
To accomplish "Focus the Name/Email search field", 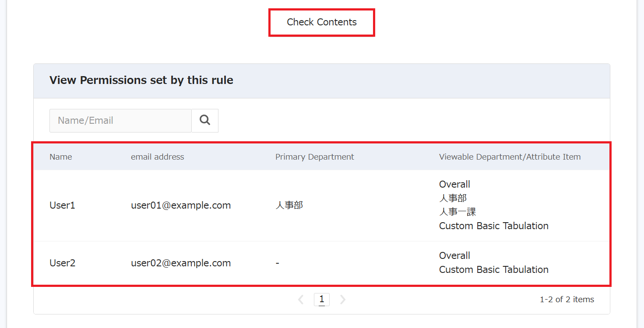I will [120, 121].
